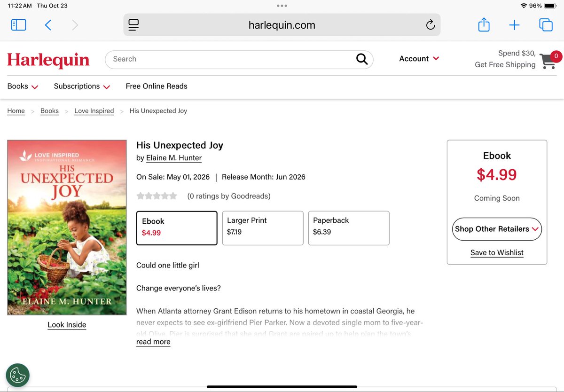
Task: Go back with the browser back arrow
Action: click(x=48, y=25)
